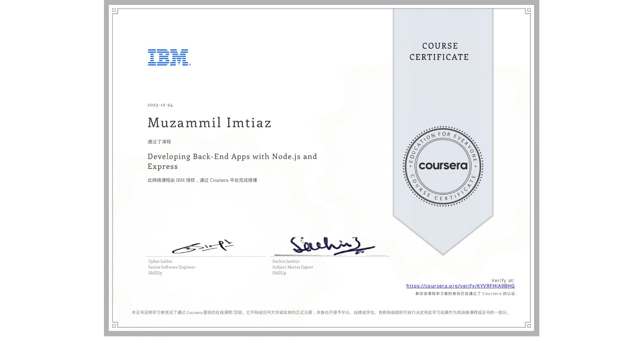Select the course title Developing Back-End Apps
Screen dimensions: 644x337
[232, 161]
